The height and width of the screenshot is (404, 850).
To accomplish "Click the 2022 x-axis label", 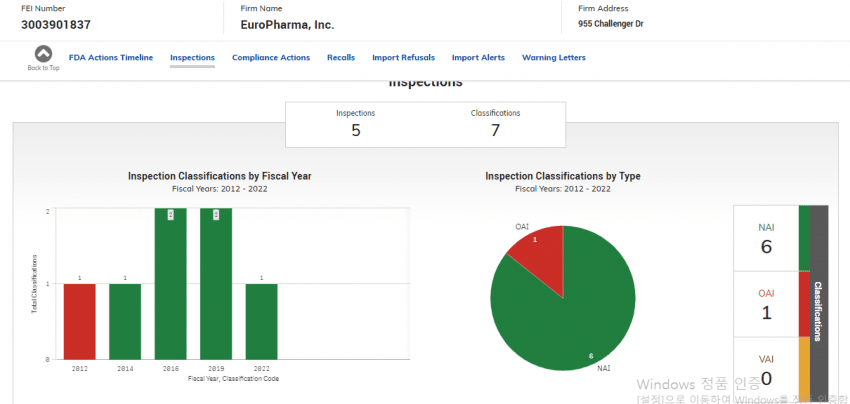I will tap(261, 368).
